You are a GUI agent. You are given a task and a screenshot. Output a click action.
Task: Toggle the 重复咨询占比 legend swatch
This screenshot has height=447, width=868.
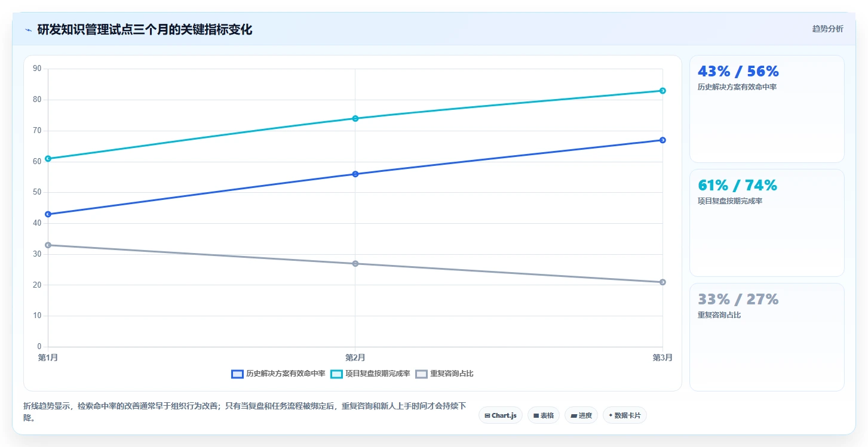pos(421,374)
